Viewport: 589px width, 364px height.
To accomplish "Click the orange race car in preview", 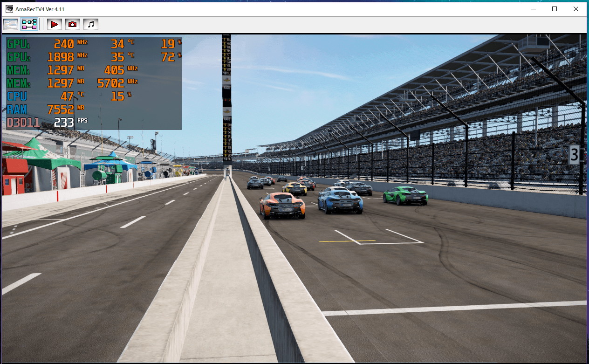I will (x=282, y=206).
